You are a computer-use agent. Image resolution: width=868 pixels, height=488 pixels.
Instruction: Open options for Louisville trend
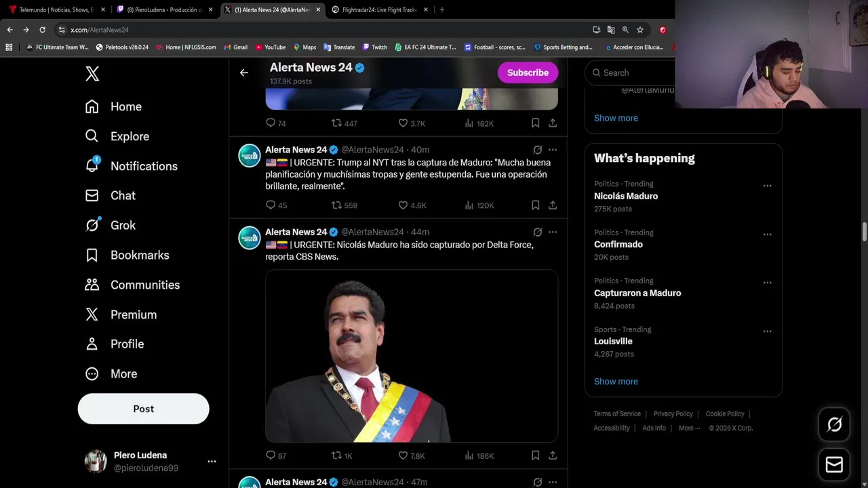pyautogui.click(x=767, y=331)
